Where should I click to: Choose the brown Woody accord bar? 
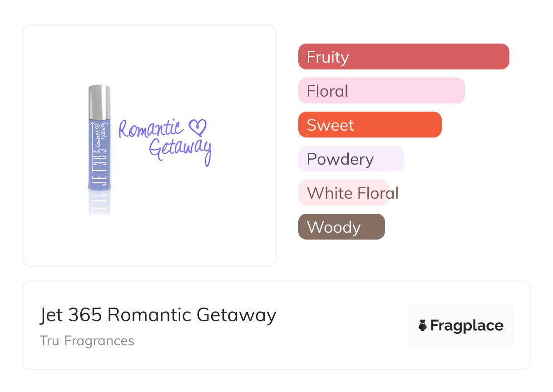(341, 227)
